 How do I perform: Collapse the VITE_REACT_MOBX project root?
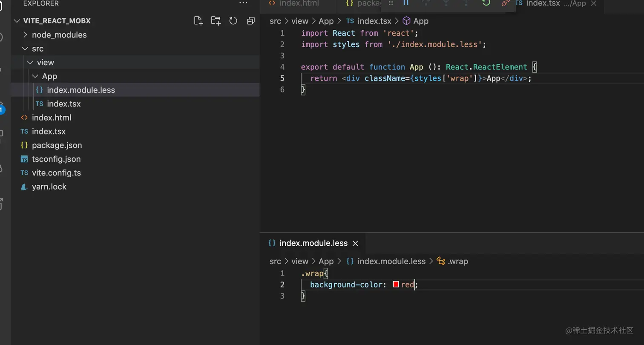pyautogui.click(x=17, y=21)
